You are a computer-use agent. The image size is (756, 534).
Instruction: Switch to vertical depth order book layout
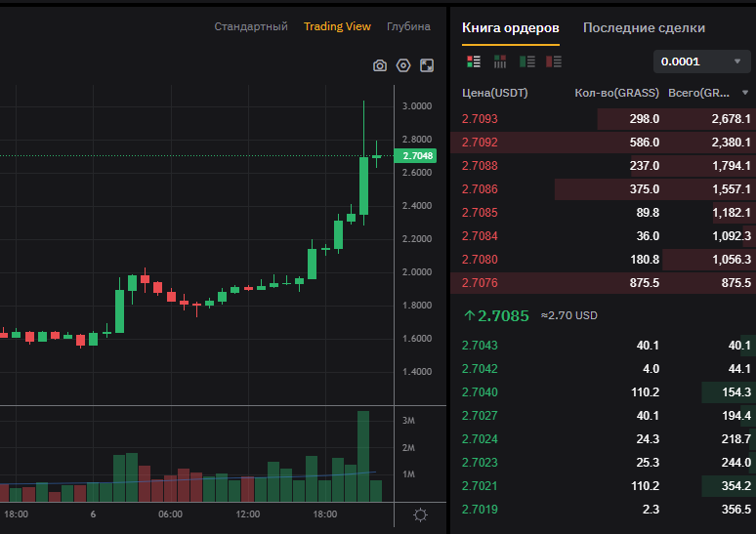[x=500, y=62]
